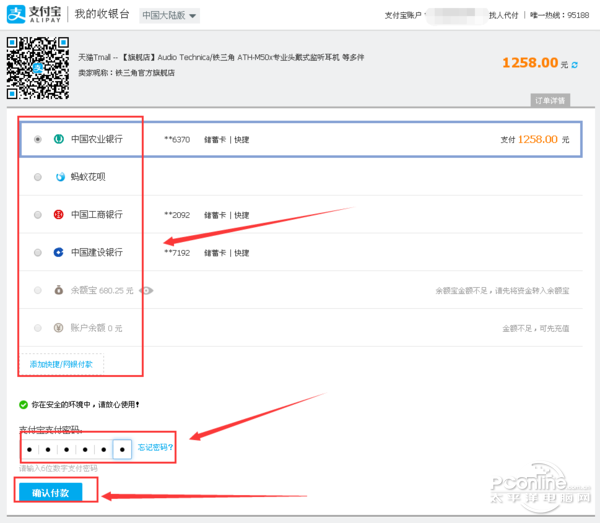
Task: Click 金额不足，可先充值 notice text
Action: click(536, 328)
